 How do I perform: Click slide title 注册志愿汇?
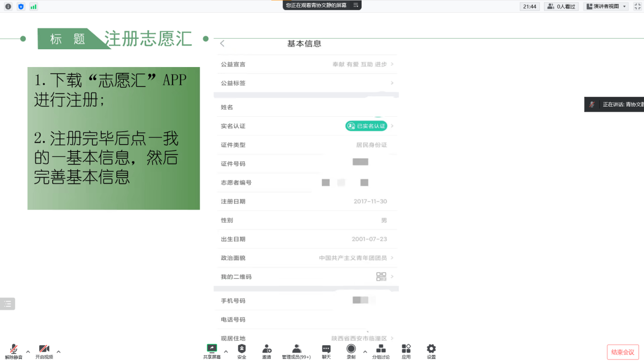tap(148, 39)
